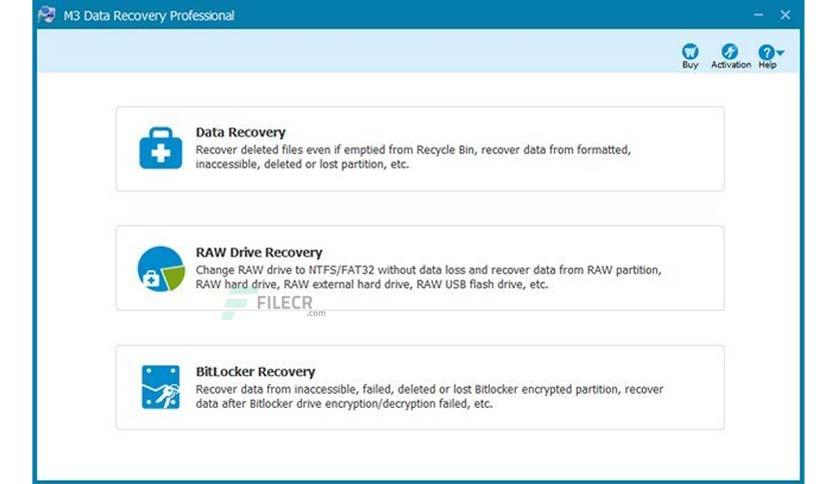The height and width of the screenshot is (484, 836).
Task: Minimize the M3 Data Recovery window
Action: pyautogui.click(x=758, y=15)
